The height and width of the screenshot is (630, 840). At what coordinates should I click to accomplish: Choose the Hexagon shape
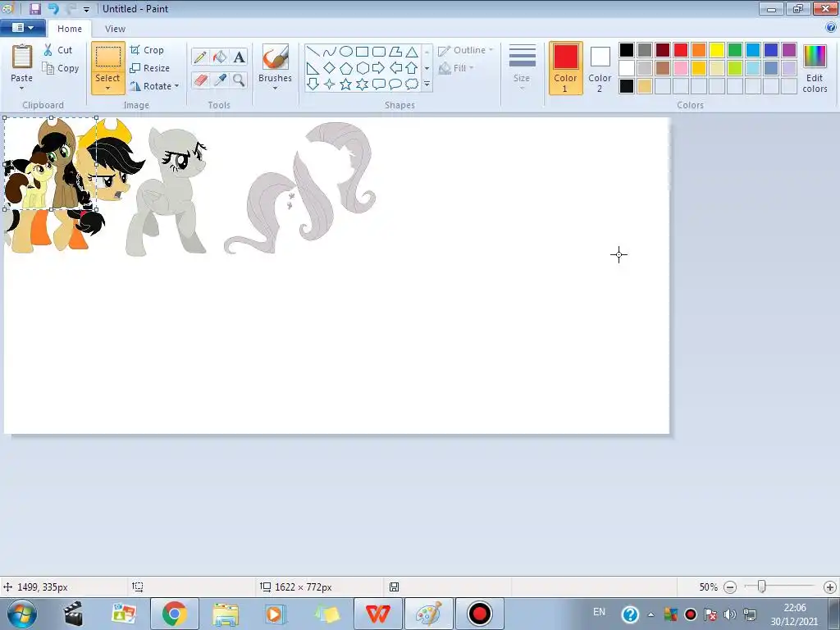coord(362,68)
